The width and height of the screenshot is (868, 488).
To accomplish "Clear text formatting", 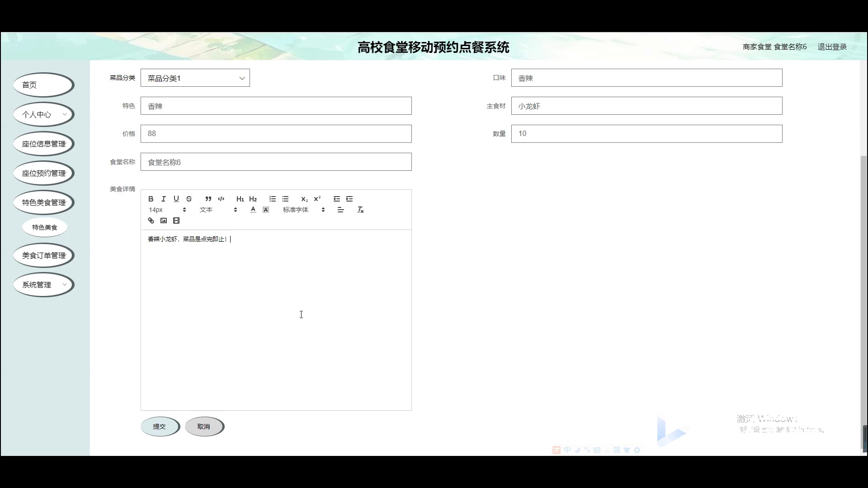I will [360, 210].
